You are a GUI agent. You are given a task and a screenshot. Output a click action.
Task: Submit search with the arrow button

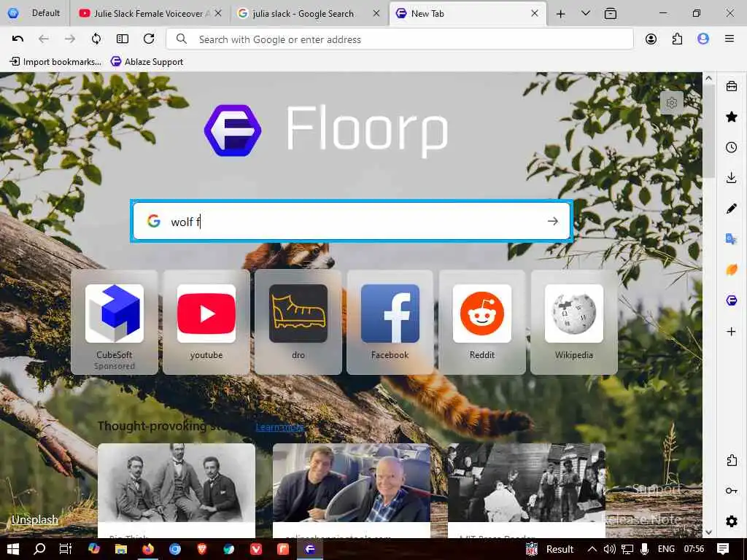click(x=553, y=221)
